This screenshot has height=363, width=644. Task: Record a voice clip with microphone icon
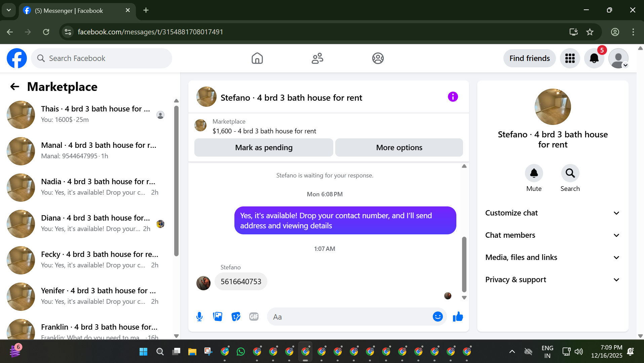point(199,317)
